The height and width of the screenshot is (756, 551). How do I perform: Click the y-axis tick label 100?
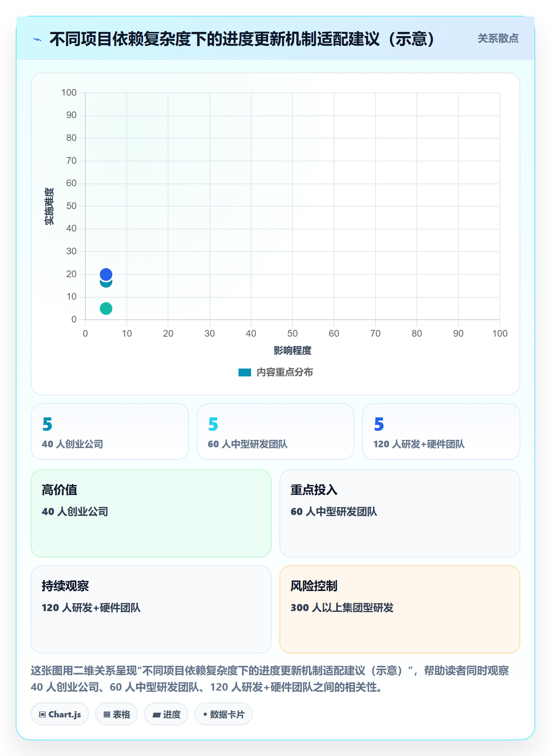tap(69, 93)
